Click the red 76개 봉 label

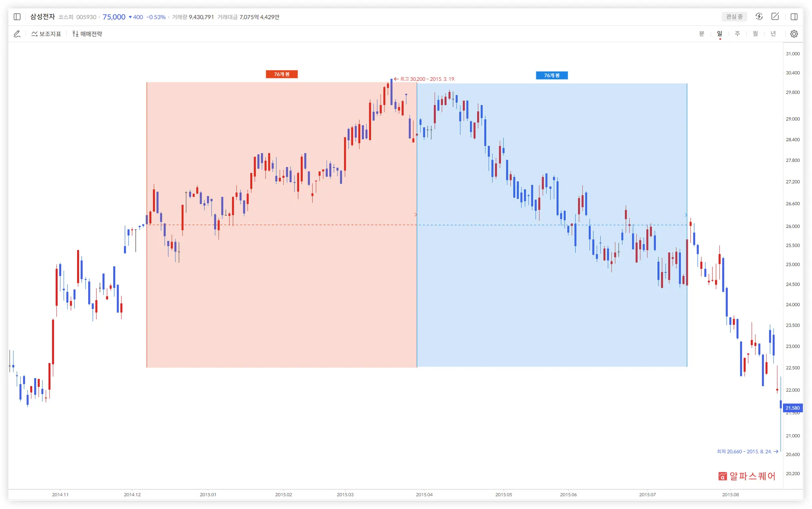[x=282, y=74]
